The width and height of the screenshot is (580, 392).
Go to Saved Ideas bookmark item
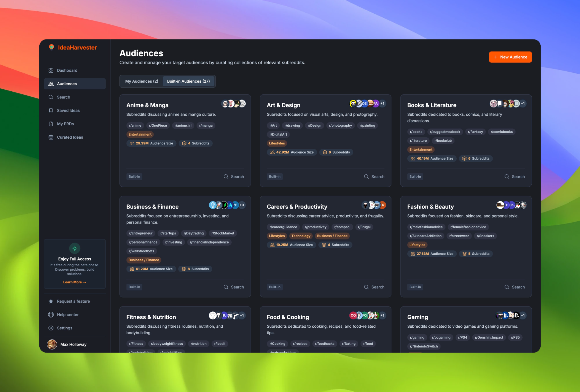[68, 110]
